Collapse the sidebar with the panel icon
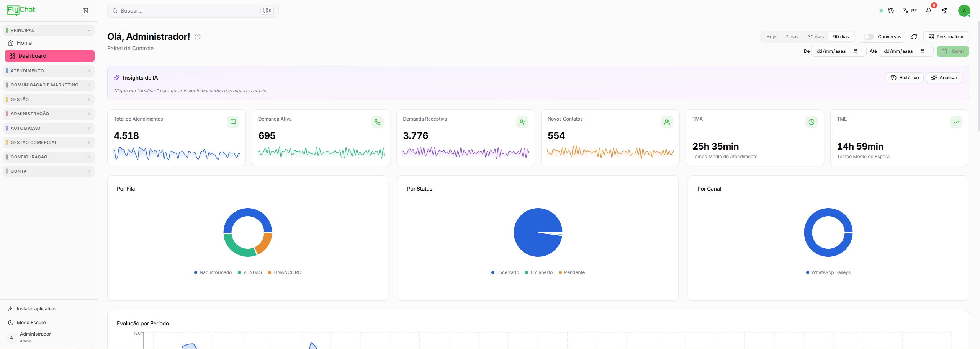The height and width of the screenshot is (349, 980). pyautogui.click(x=85, y=11)
